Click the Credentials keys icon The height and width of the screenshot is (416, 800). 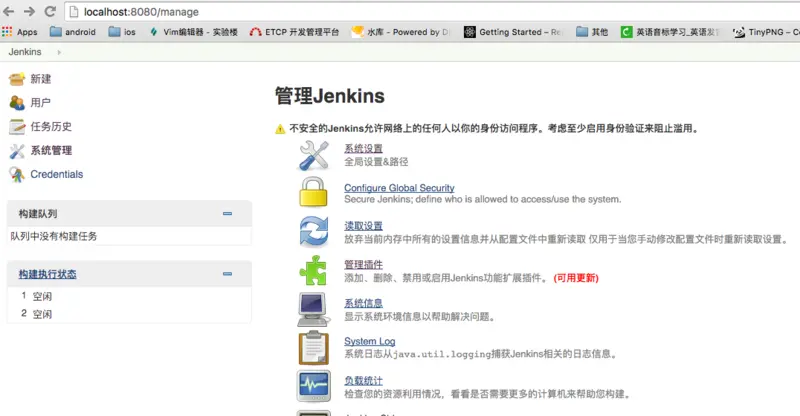[17, 175]
